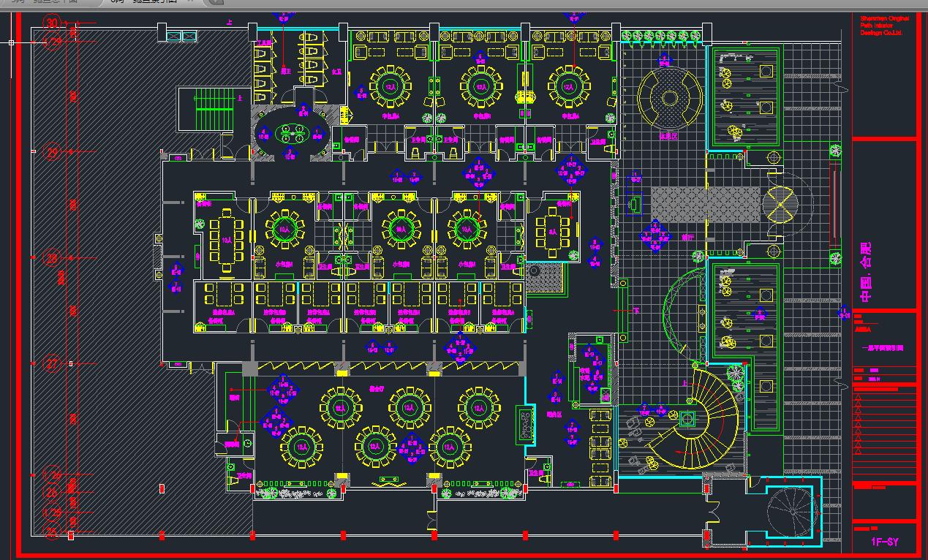Click the leftmost 12人 table in top row
The width and height of the screenshot is (928, 560).
click(x=391, y=86)
